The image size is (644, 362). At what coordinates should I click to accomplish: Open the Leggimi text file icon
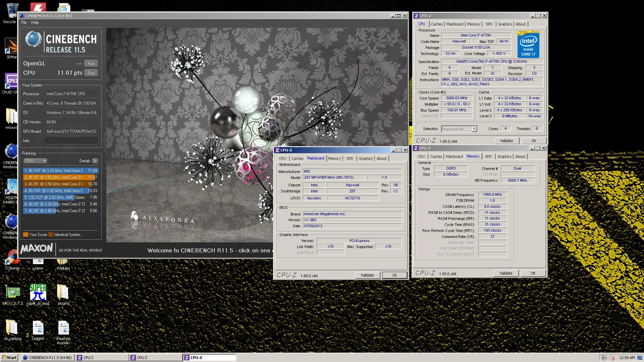point(38,330)
